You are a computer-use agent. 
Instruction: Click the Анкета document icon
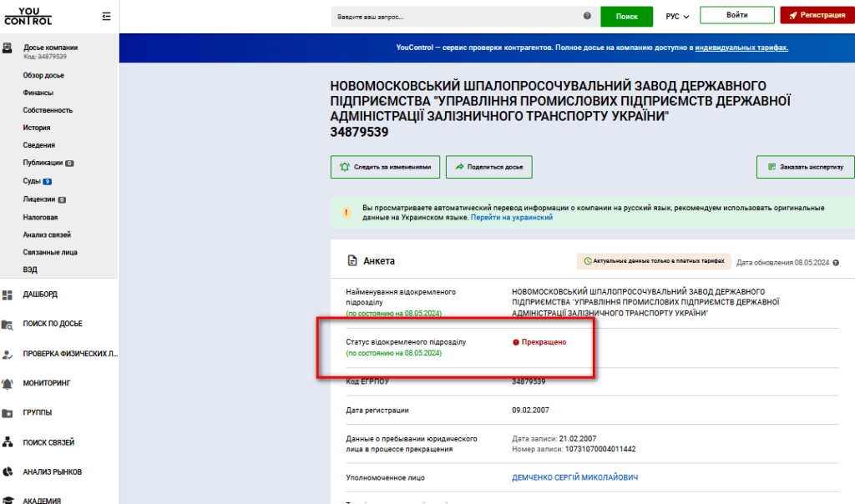click(352, 260)
